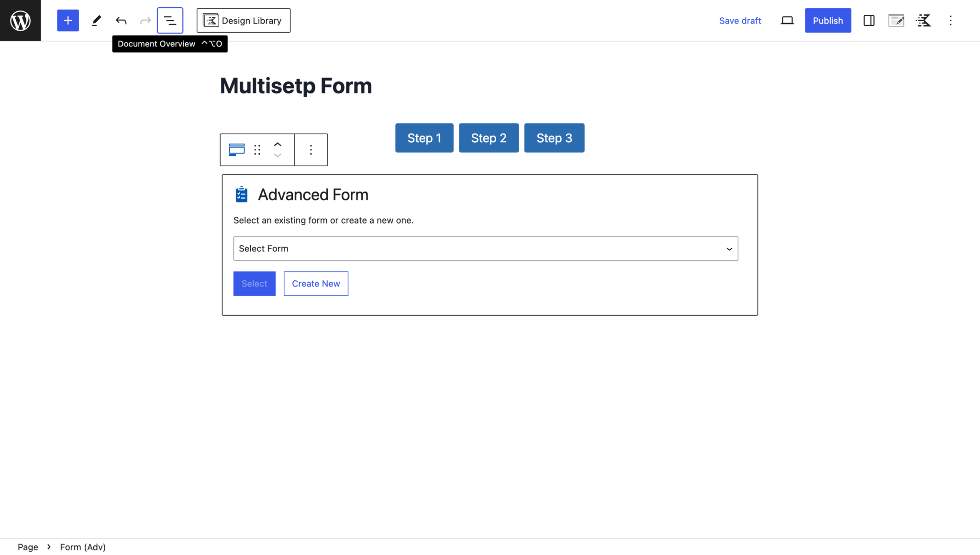Open the editor options three-dot menu

pyautogui.click(x=951, y=20)
